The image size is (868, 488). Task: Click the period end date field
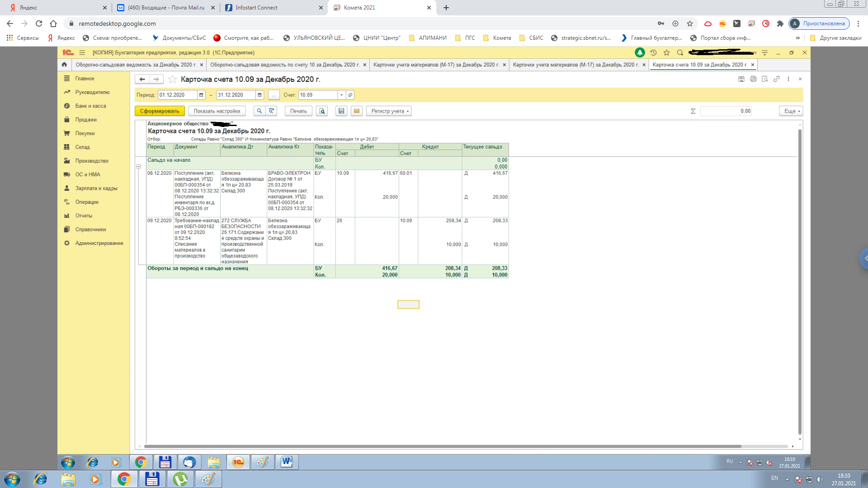point(236,95)
